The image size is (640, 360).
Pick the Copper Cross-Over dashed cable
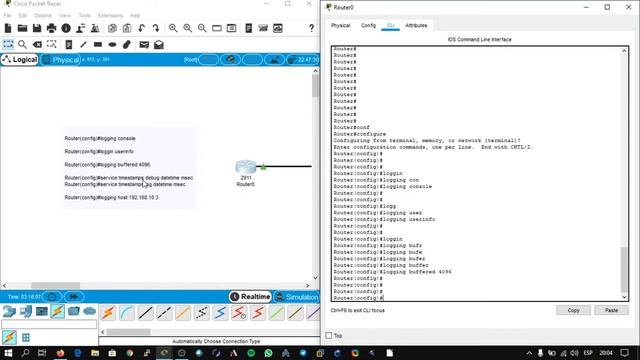[x=164, y=313]
